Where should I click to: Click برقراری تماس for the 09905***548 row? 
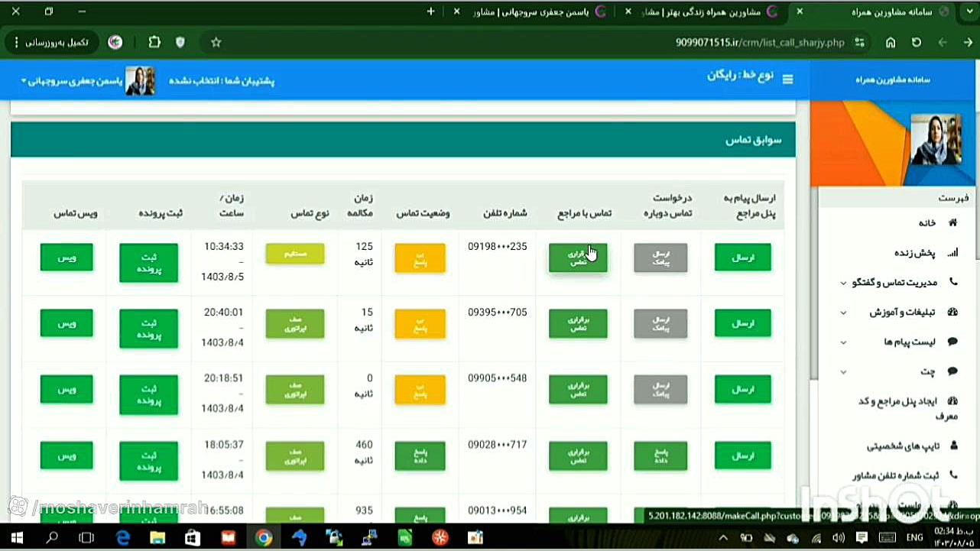coord(578,390)
